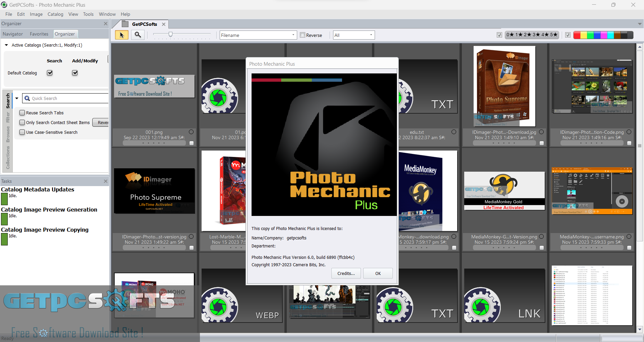Filter by 0 star rating
This screenshot has height=342, width=644.
[510, 35]
